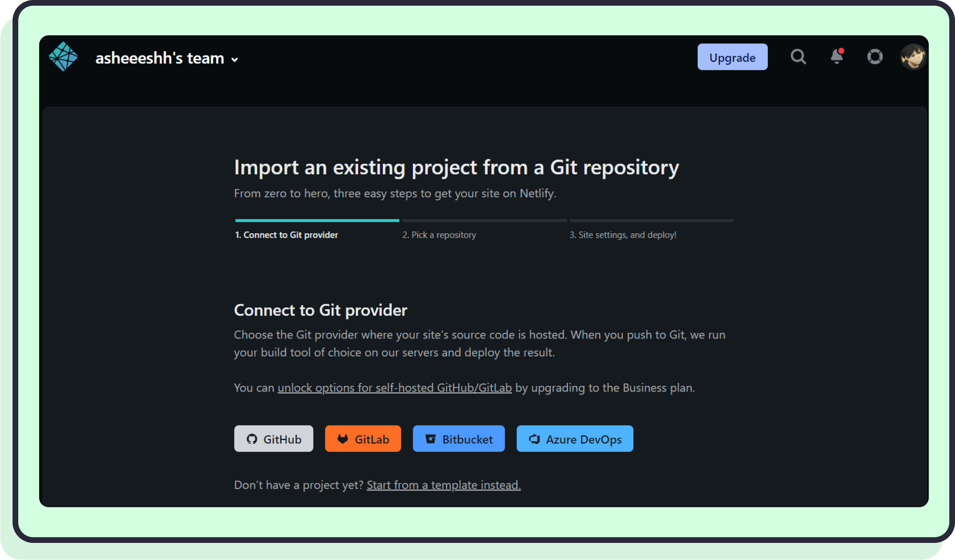Open the user avatar menu
955x560 pixels.
913,57
